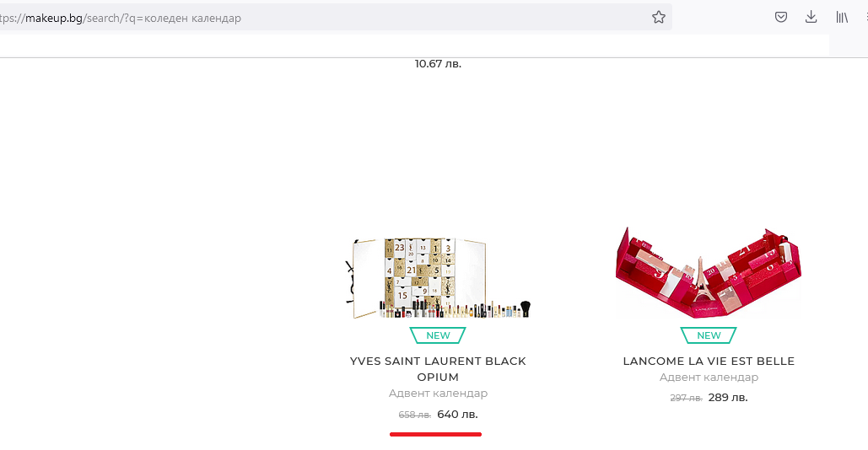
Task: Click the red underline below the YSL price
Action: pyautogui.click(x=435, y=435)
